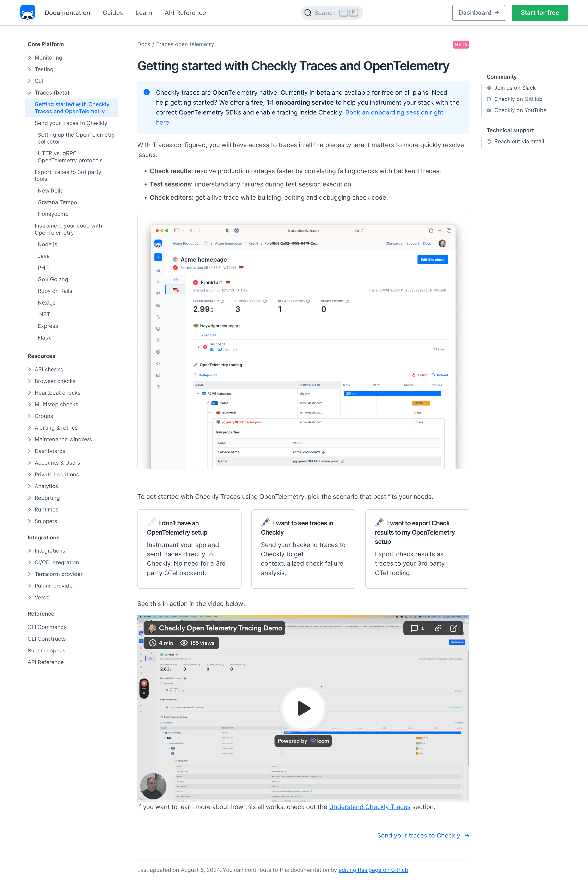Open the Node.js instrumentation page
Image resolution: width=588 pixels, height=887 pixels.
(47, 244)
